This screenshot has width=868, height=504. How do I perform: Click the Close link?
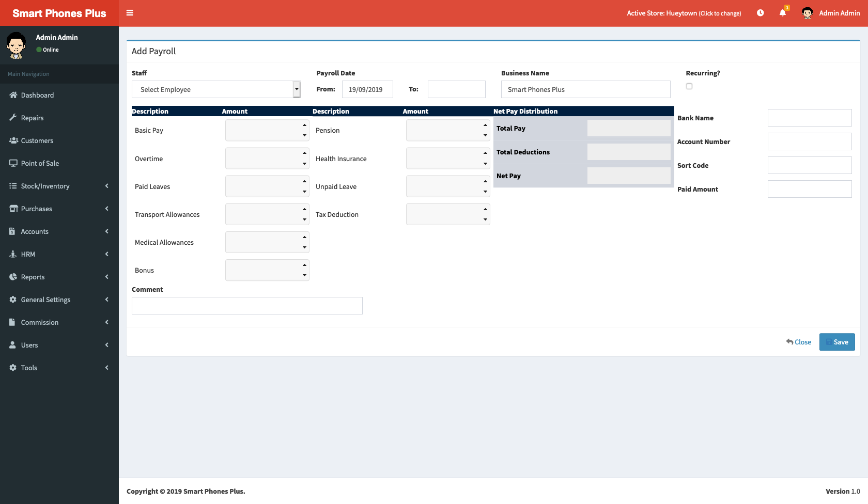pyautogui.click(x=799, y=342)
